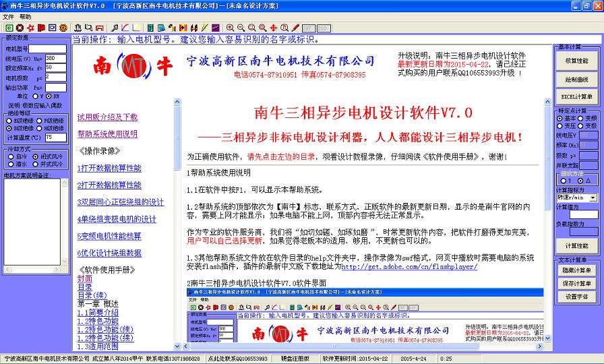
Task: Select the W power unit radio button
Action: point(36,96)
